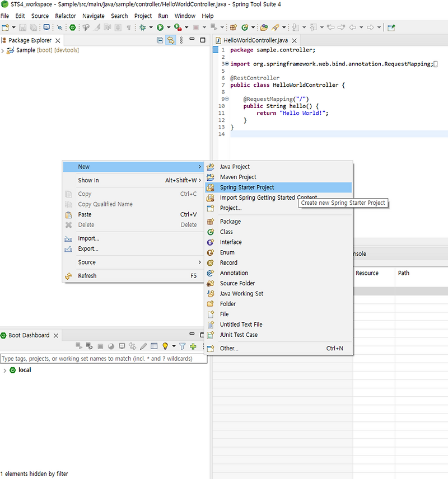Expand the Sample project in Package Explorer
The image size is (448, 479).
point(4,50)
